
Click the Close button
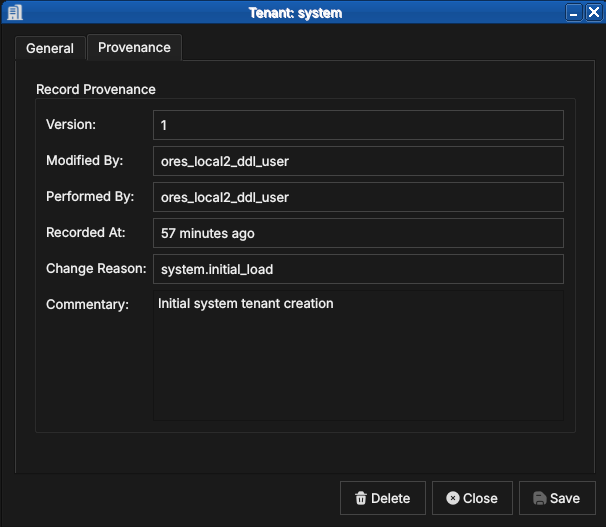[472, 498]
